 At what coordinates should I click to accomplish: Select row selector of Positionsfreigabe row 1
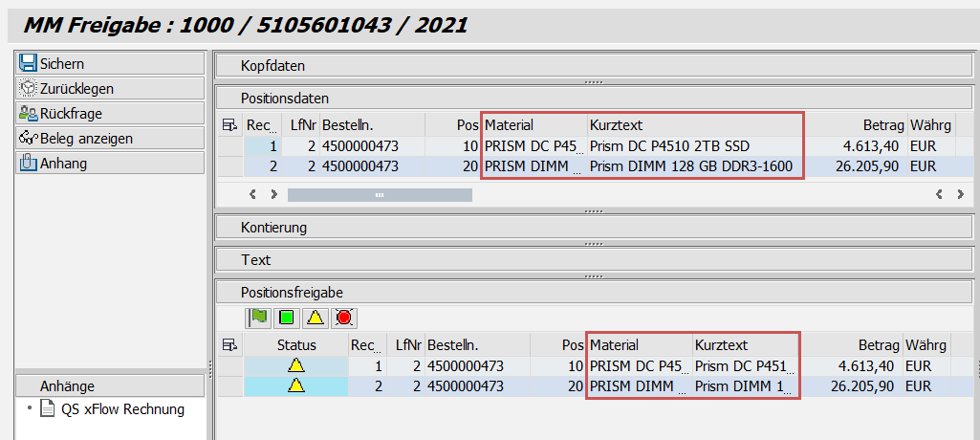click(229, 365)
